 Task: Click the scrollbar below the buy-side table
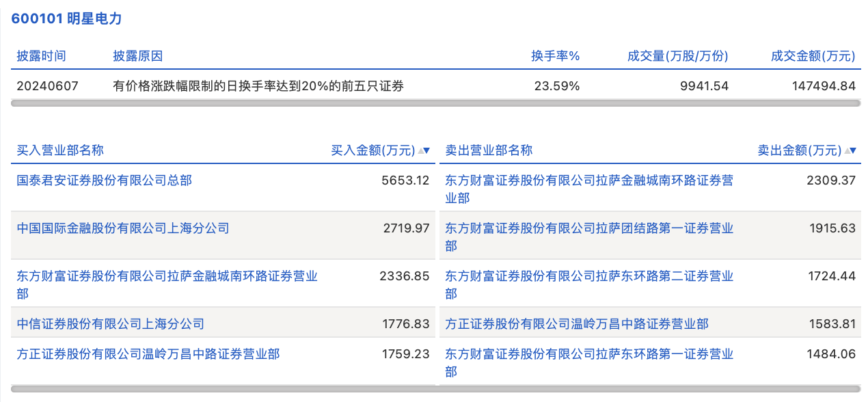pyautogui.click(x=223, y=389)
